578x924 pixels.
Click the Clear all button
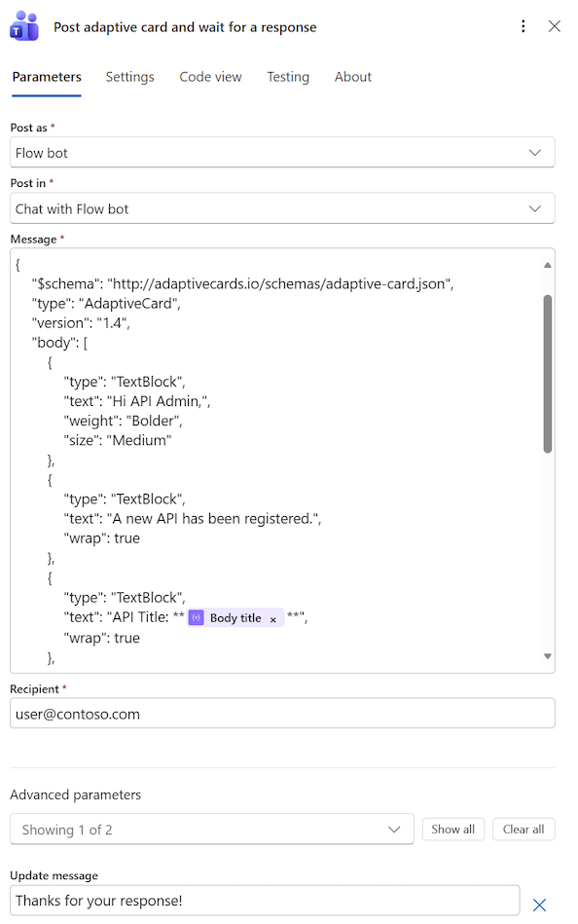pyautogui.click(x=523, y=829)
